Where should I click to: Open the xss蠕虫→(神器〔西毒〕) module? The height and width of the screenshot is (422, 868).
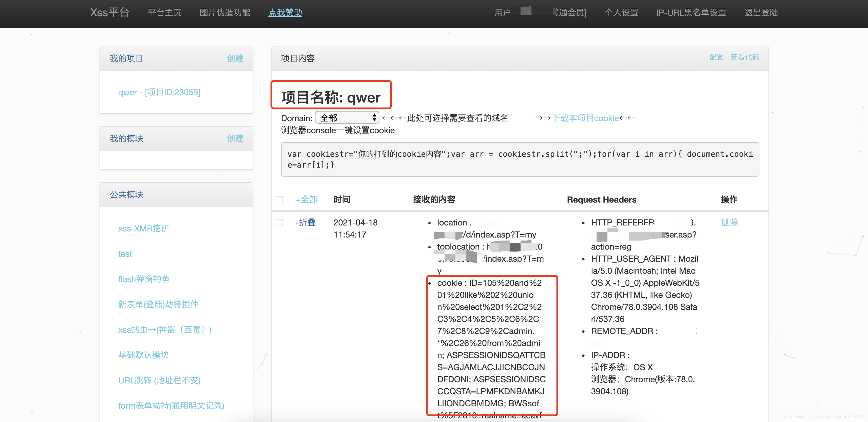click(165, 329)
